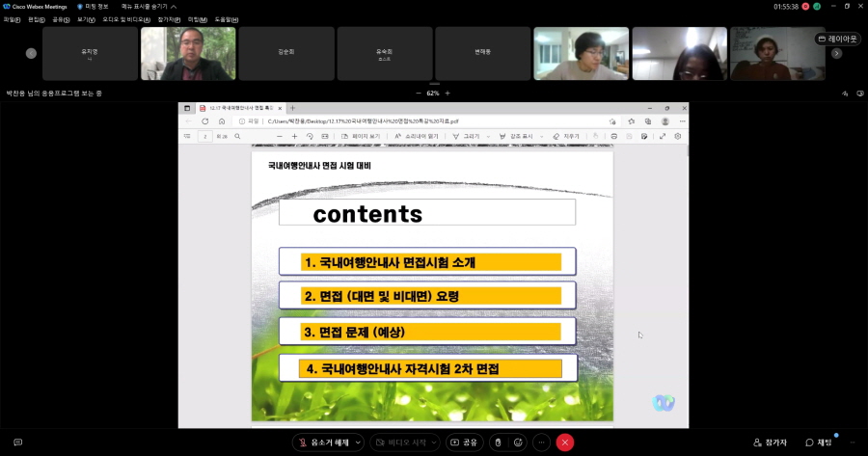Go to browser home page icon
Viewport: 868px width, 456px height.
pyautogui.click(x=222, y=121)
